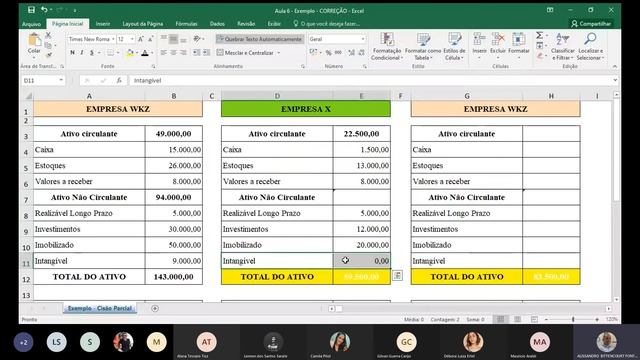Toggle center horizontal alignment
This screenshot has width=640, height=360.
(173, 53)
